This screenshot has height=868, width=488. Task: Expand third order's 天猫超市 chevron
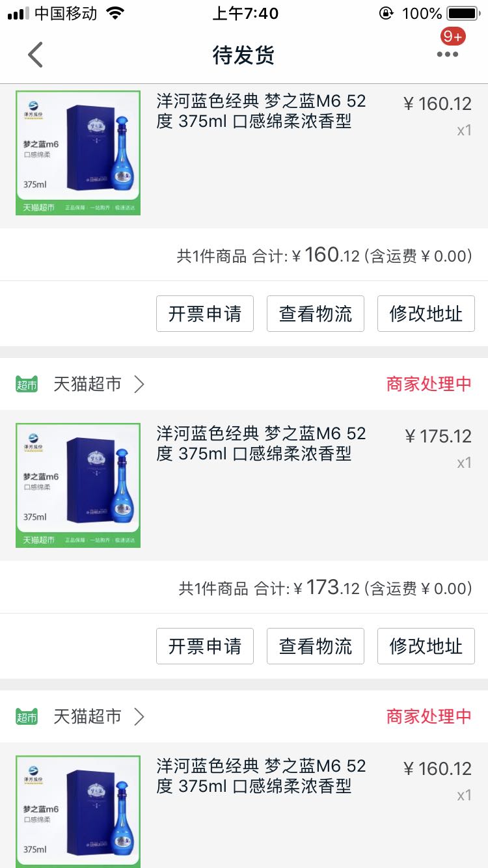click(139, 717)
